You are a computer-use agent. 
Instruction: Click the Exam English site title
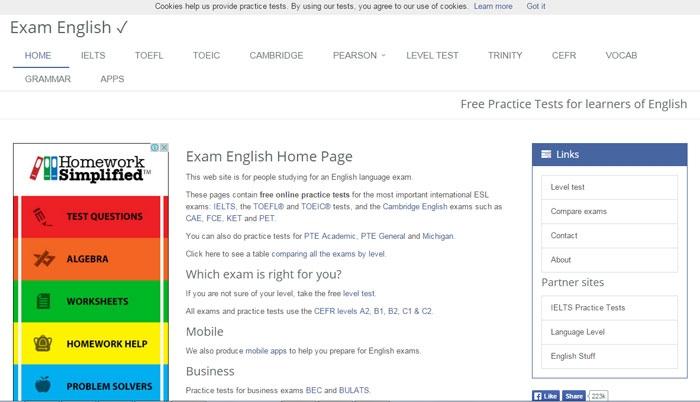[69, 28]
